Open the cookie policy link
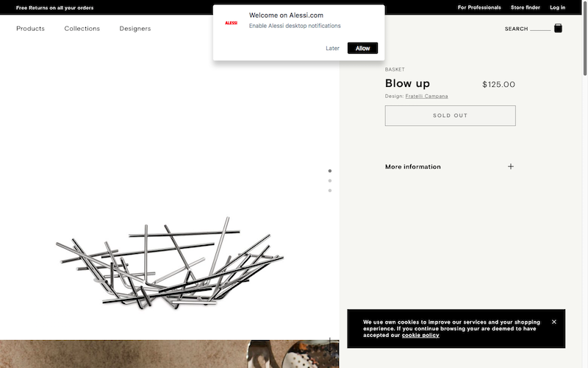588x368 pixels. click(x=420, y=336)
